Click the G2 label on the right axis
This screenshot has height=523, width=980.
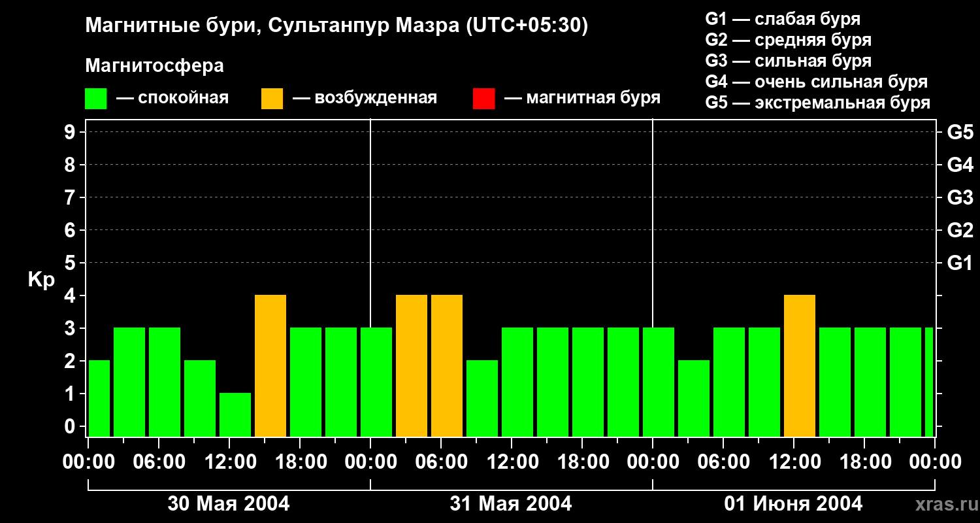tap(960, 231)
